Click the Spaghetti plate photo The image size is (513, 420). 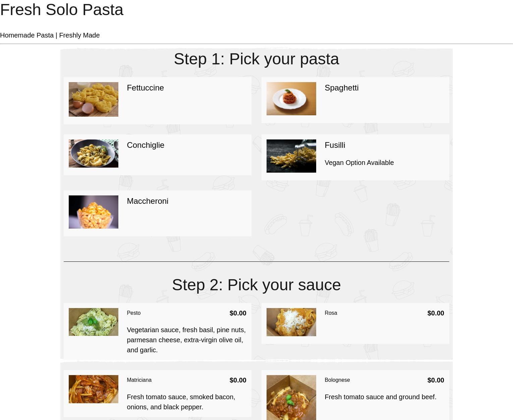click(291, 99)
